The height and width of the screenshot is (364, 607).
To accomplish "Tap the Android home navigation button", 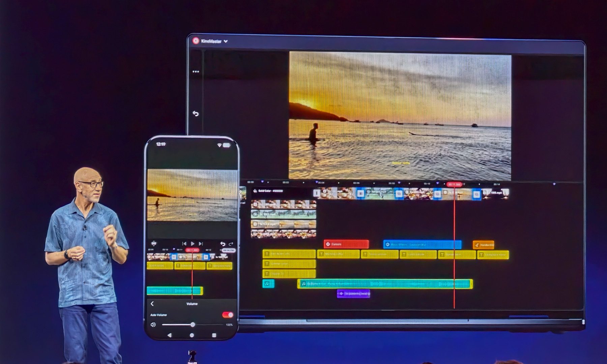I will (x=192, y=335).
